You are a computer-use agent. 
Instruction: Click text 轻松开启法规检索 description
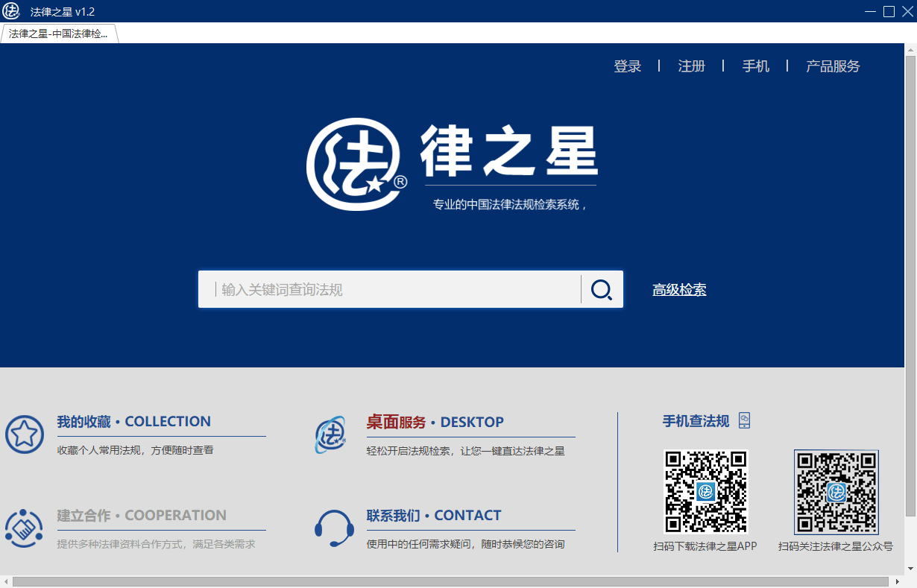(465, 451)
